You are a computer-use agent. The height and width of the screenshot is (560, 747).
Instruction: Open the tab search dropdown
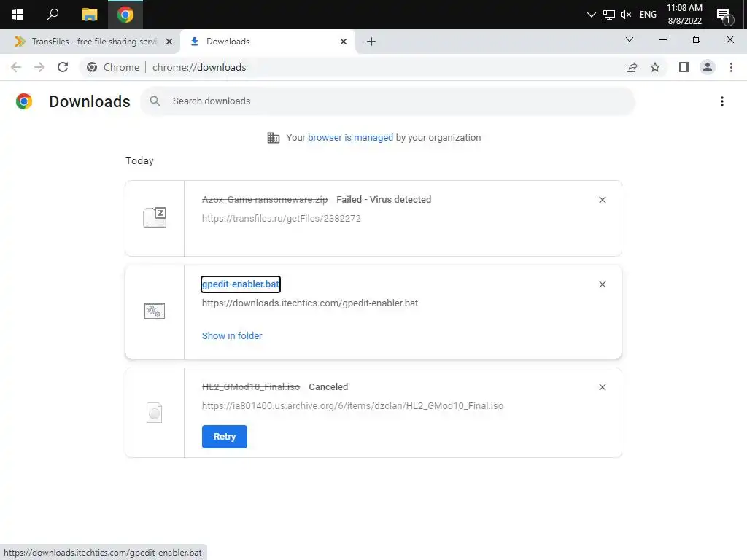tap(630, 39)
